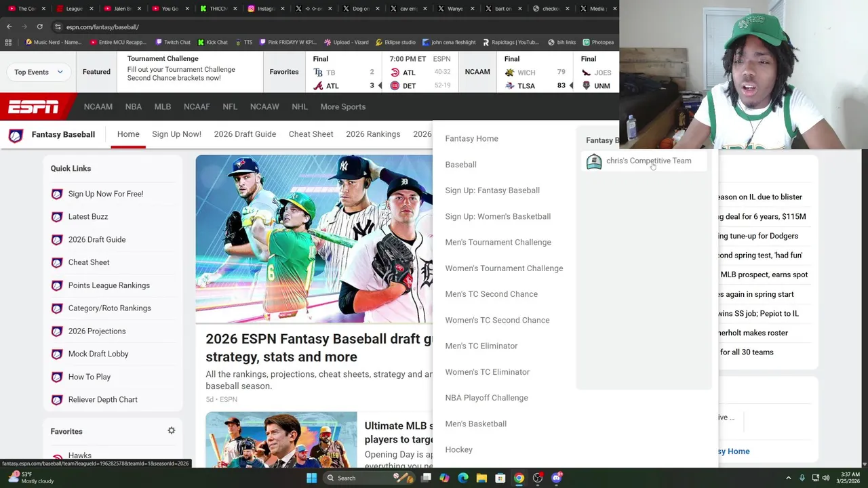Choose Men's Tournament Challenge menu item

(x=498, y=243)
